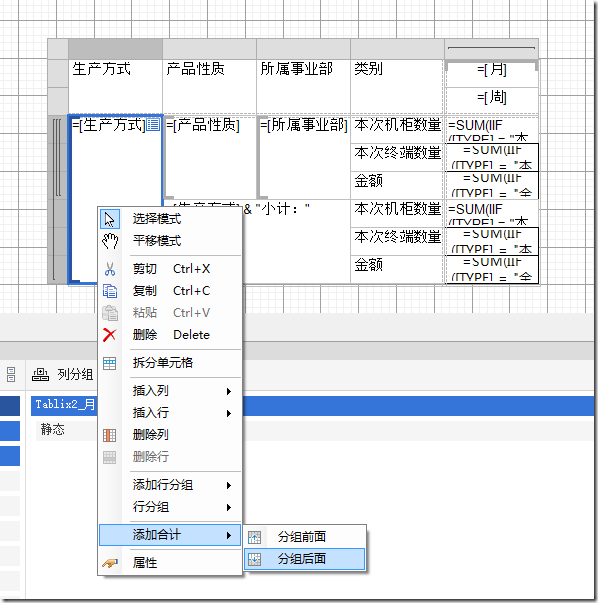
Task: Click the 类别 header cell
Action: point(397,87)
